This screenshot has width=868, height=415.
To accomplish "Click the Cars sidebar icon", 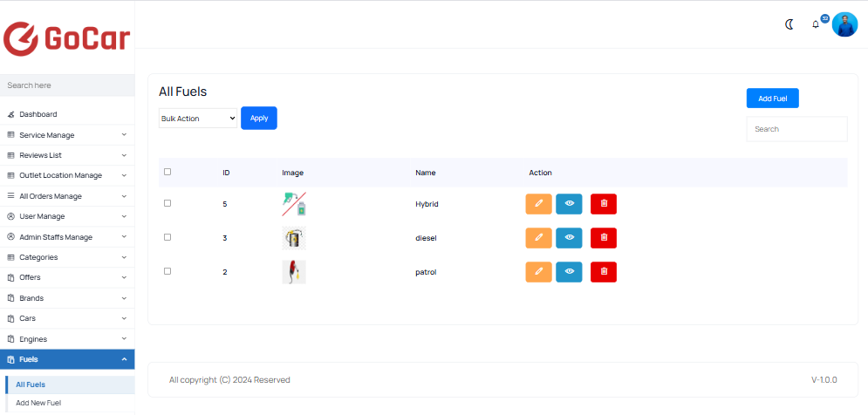I will coord(10,318).
